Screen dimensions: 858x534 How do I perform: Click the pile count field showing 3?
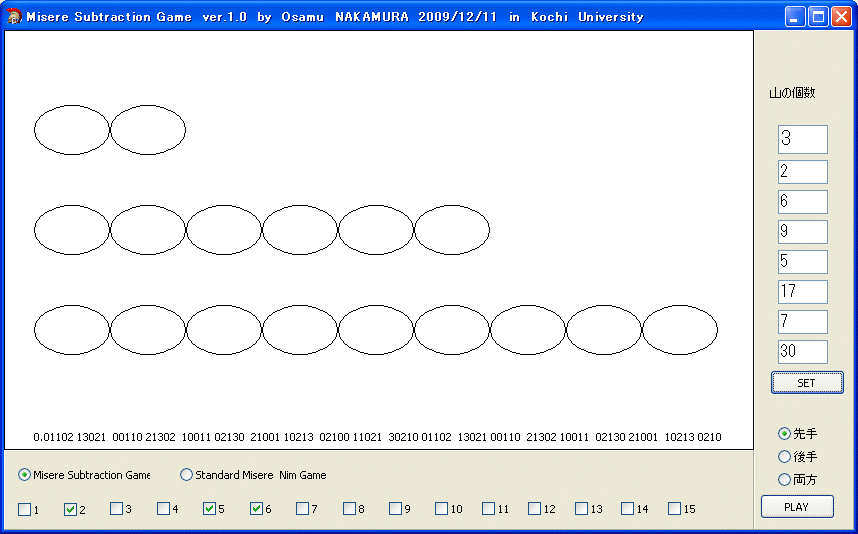803,139
